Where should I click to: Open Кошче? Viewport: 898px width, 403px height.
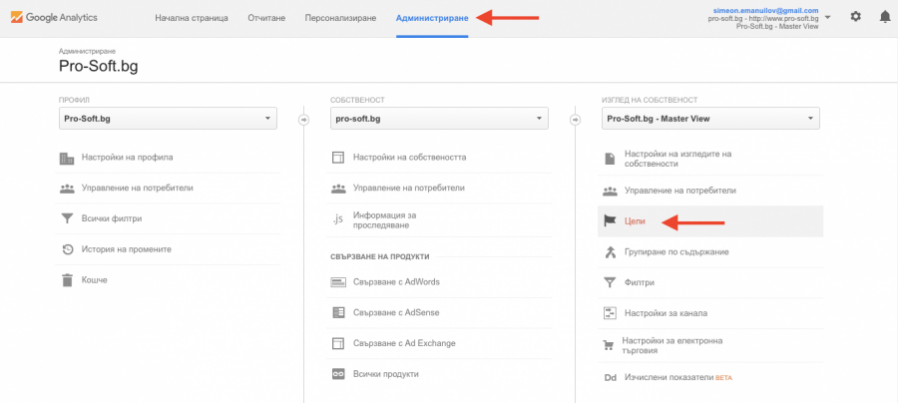(x=94, y=280)
